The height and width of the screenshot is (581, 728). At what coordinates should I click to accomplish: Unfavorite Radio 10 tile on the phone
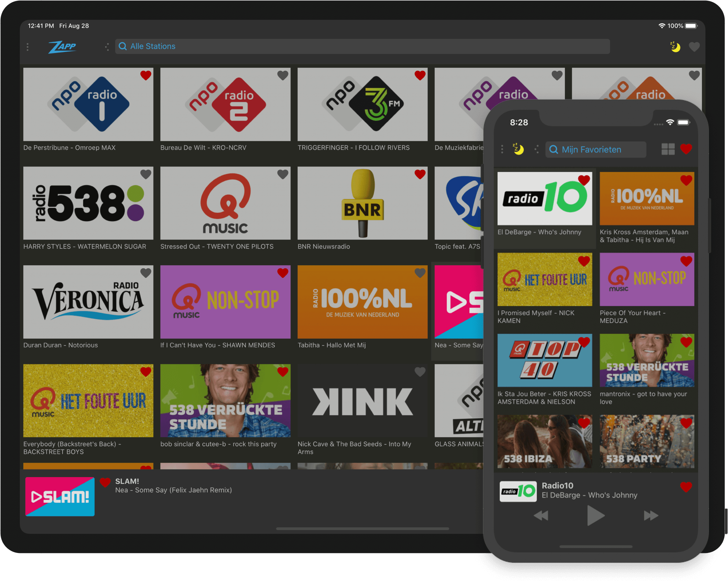click(584, 180)
